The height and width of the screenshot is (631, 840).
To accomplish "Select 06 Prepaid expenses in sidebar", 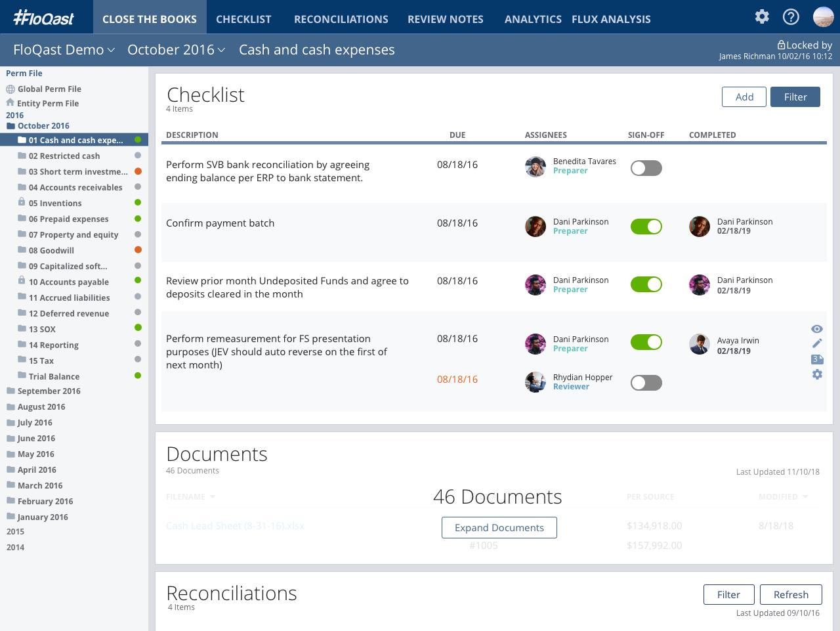I will click(69, 219).
